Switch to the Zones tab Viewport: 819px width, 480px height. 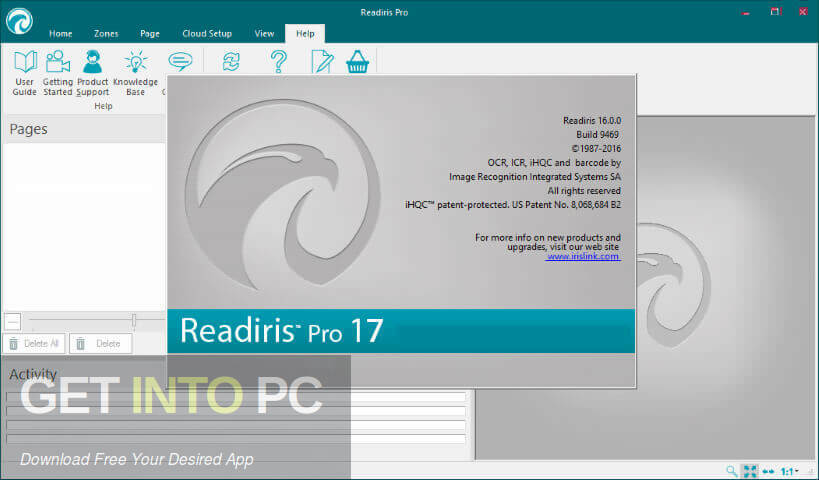coord(106,33)
